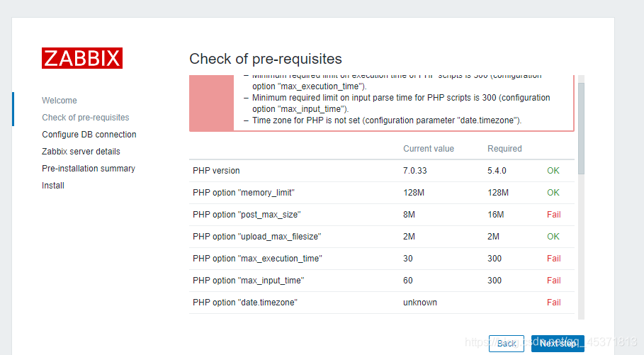Click Fail status for post_max_size
This screenshot has height=355, width=644.
click(x=553, y=215)
